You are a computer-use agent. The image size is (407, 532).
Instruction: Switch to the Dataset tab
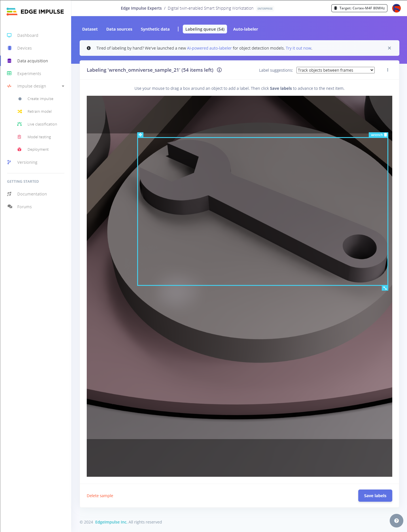coord(90,29)
